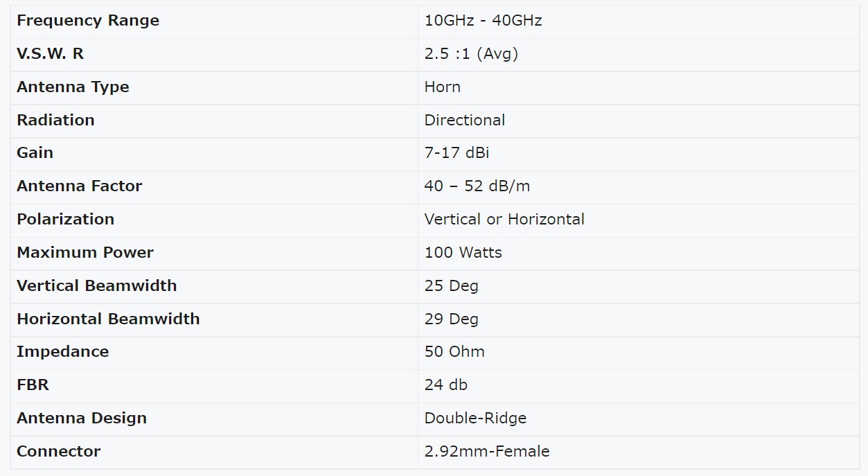868x476 pixels.
Task: Click the Radiation row label
Action: coord(55,120)
